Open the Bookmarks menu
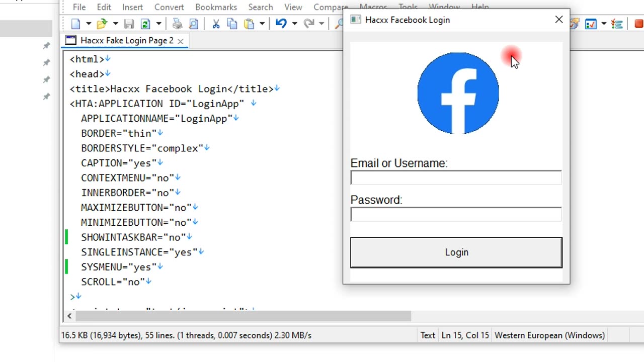The image size is (644, 362). [x=216, y=7]
